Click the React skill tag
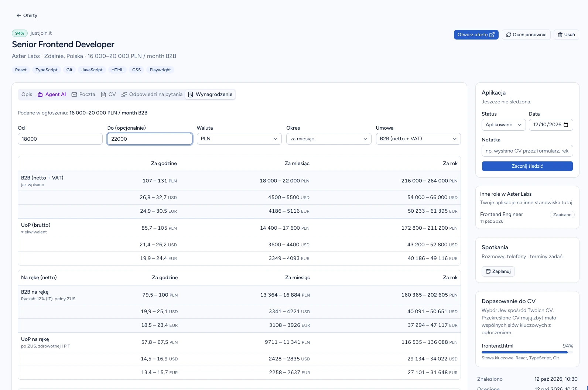 tap(21, 70)
